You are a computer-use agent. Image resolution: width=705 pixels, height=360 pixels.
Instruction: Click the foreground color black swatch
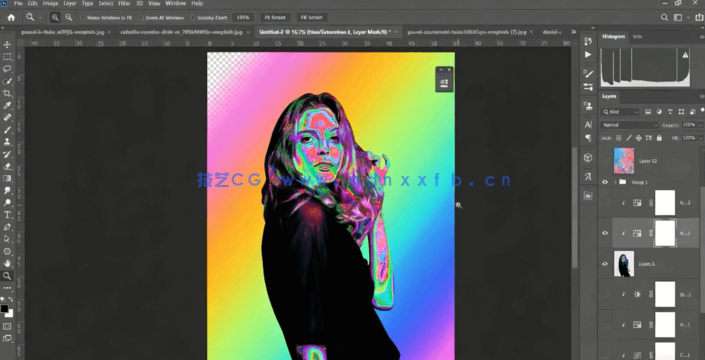tap(4, 308)
